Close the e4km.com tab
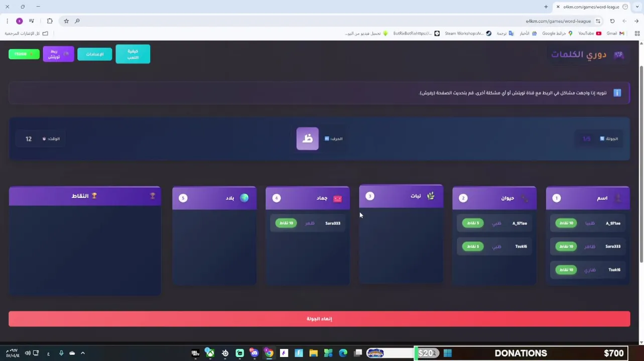Viewport: 644px width, 361px height. 558,7
